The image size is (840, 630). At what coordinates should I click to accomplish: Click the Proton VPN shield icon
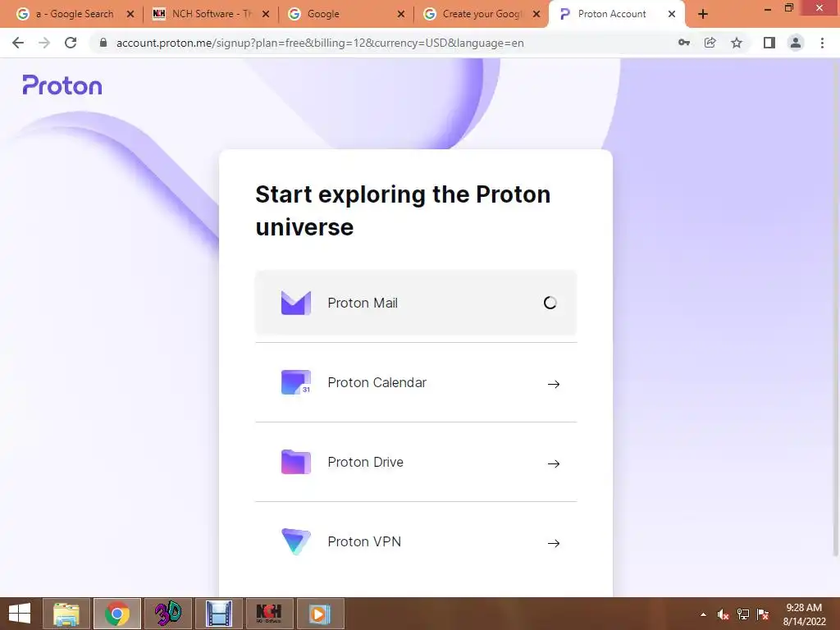(295, 541)
